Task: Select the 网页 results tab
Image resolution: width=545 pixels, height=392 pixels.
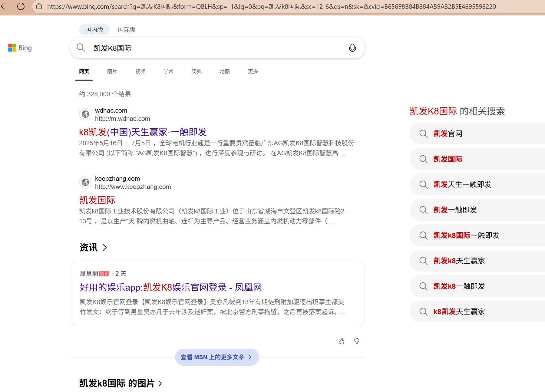Action: (84, 71)
